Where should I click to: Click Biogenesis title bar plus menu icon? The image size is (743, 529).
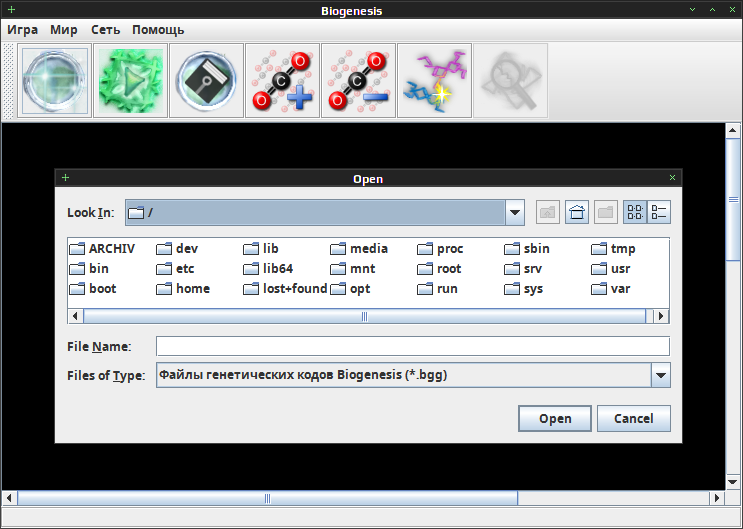[11, 9]
